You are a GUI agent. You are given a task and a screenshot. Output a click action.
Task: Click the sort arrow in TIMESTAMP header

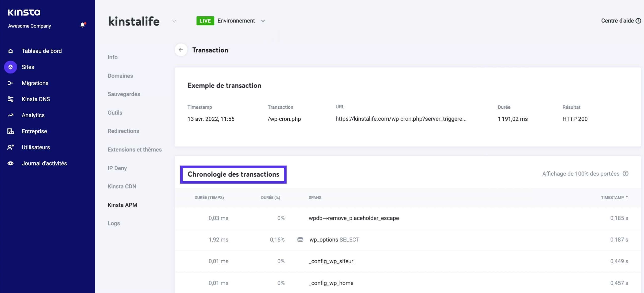(627, 197)
